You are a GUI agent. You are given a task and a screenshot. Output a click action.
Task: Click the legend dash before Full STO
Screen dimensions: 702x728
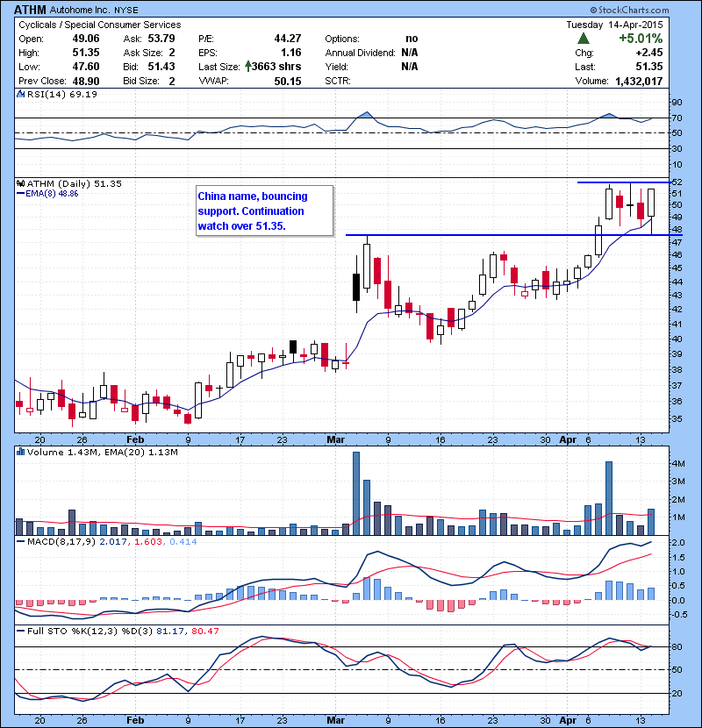pos(20,631)
